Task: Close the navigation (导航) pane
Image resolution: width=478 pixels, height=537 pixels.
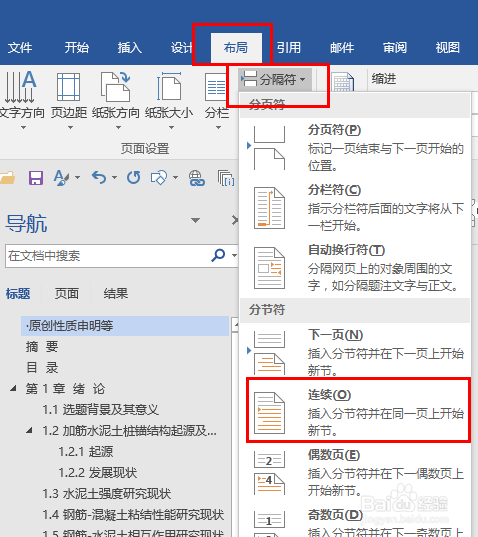Action: coord(235,220)
